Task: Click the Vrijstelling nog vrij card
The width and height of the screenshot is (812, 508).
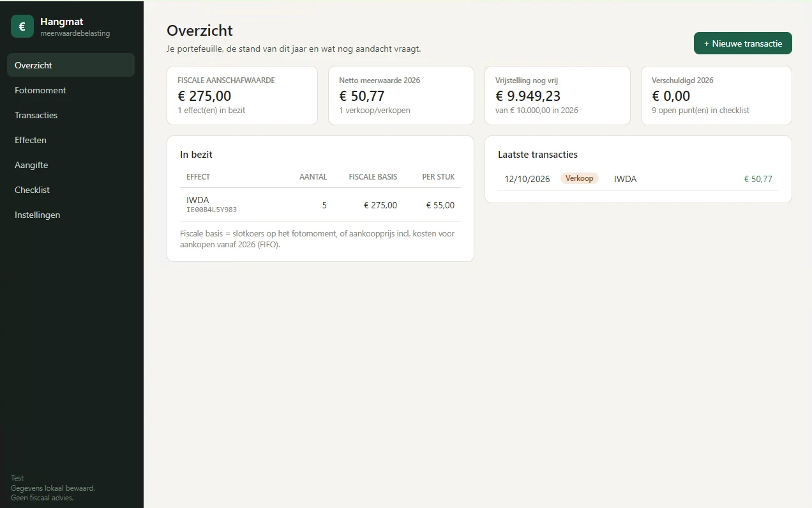Action: pyautogui.click(x=557, y=95)
